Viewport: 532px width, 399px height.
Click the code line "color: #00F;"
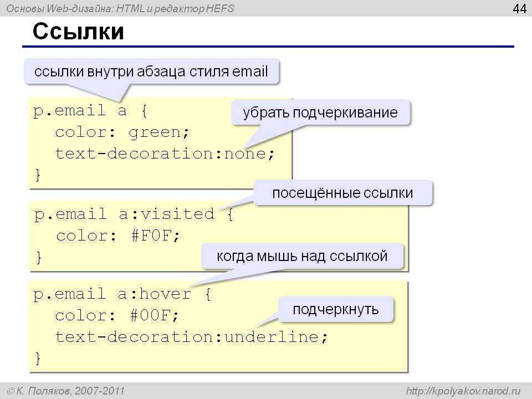click(117, 315)
